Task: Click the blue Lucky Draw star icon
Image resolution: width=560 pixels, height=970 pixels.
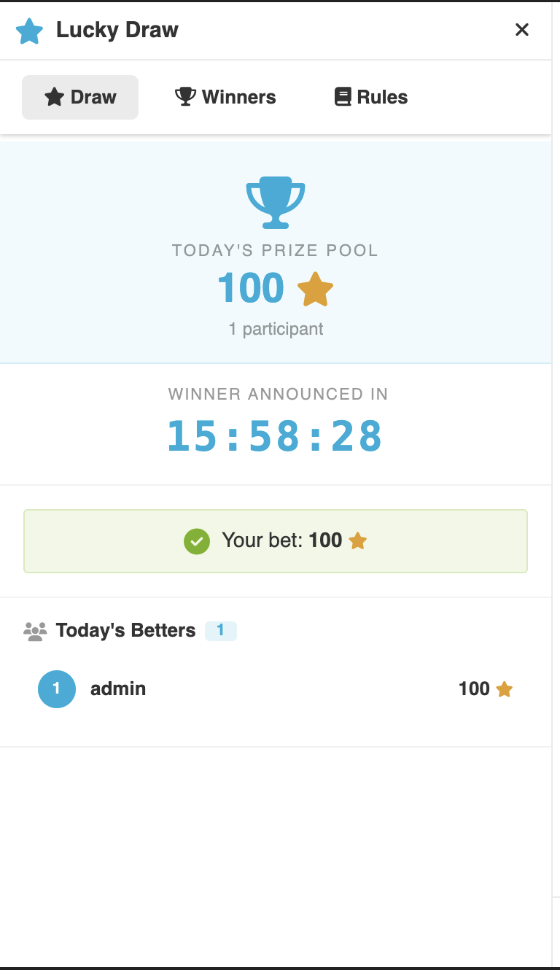Action: point(30,31)
